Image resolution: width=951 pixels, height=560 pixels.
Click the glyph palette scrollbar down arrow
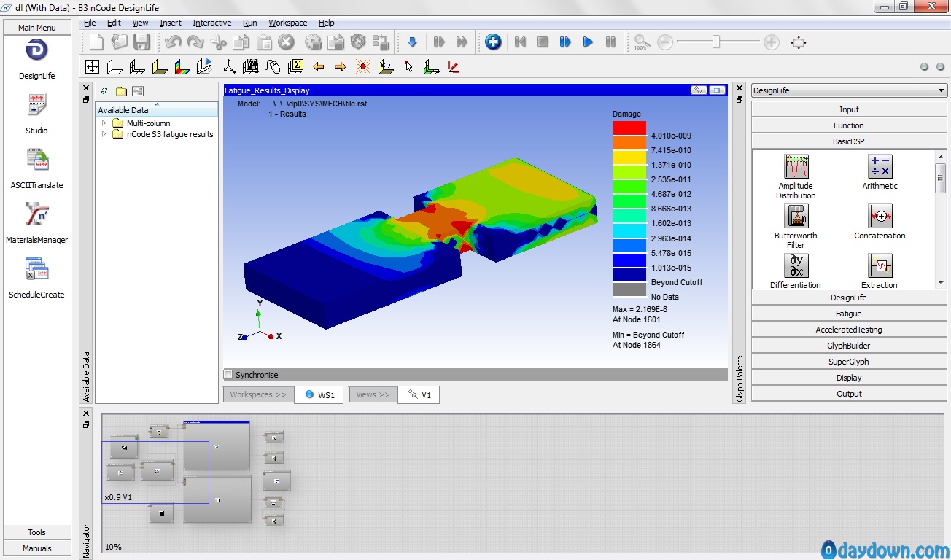tap(941, 282)
